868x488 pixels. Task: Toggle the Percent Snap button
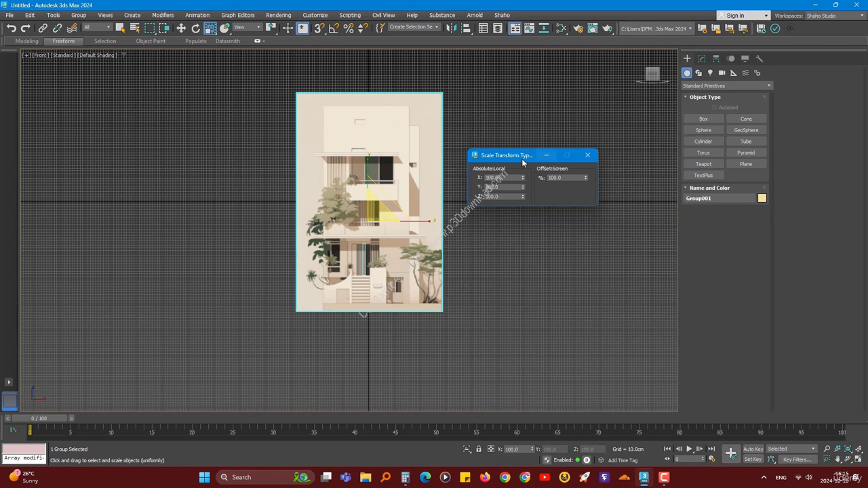pyautogui.click(x=349, y=28)
